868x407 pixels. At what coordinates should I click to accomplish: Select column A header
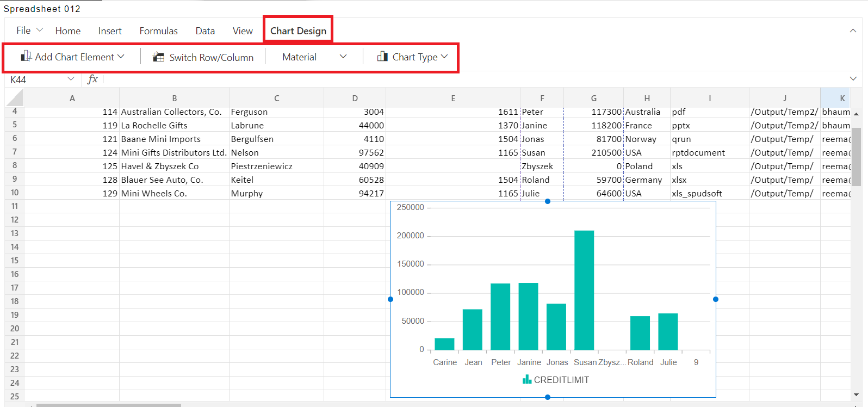pyautogui.click(x=72, y=98)
